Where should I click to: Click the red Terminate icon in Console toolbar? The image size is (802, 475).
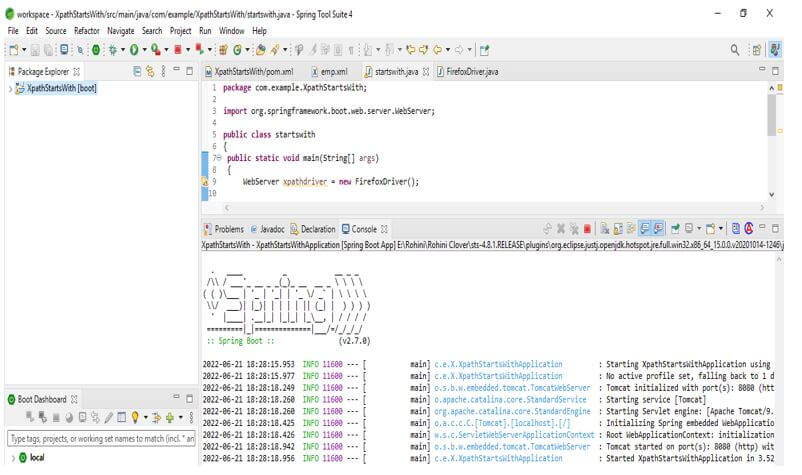click(587, 229)
